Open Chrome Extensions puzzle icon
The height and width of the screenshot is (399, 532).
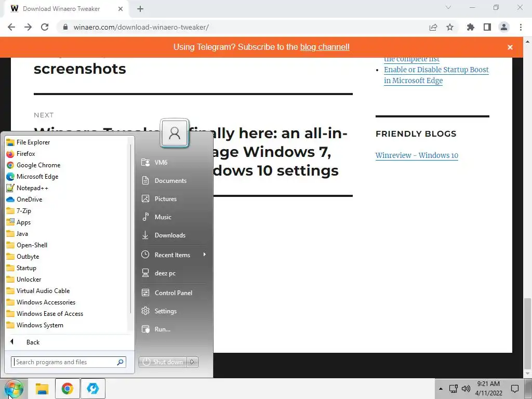tap(471, 27)
